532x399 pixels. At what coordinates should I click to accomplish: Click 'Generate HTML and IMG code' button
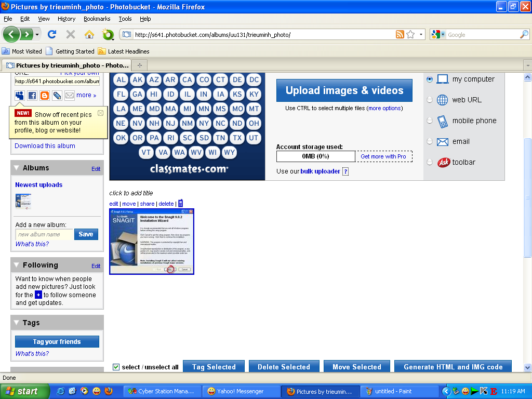(453, 366)
